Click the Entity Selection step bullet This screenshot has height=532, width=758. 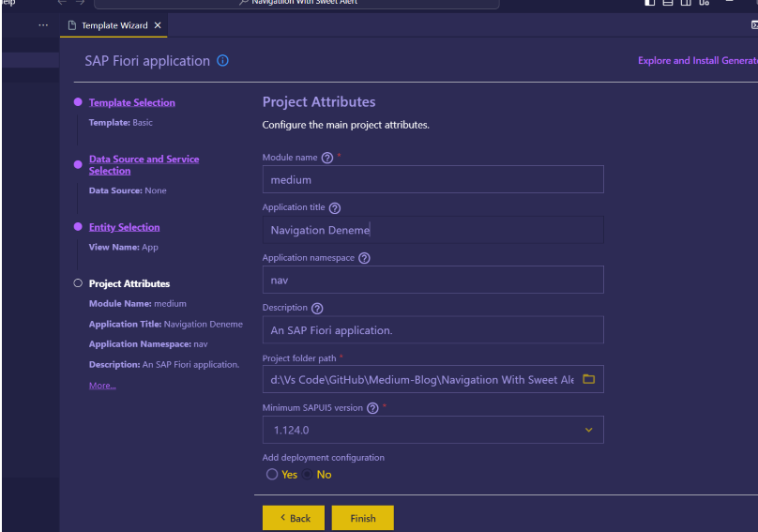pos(78,227)
